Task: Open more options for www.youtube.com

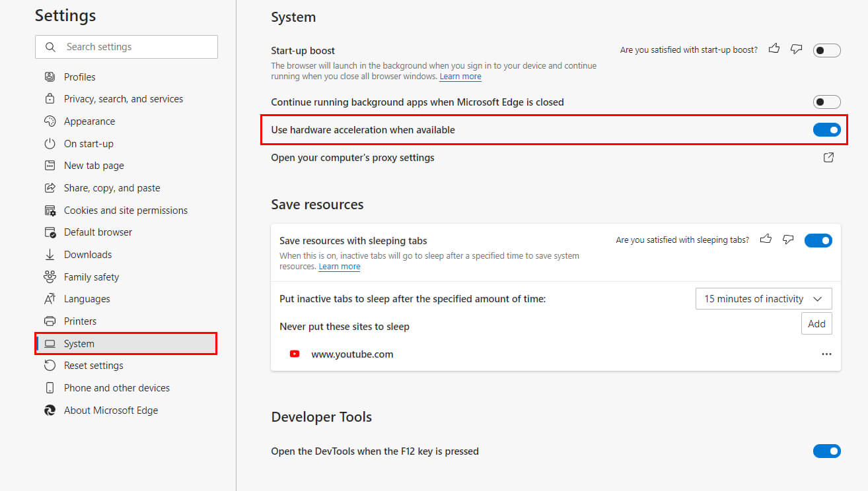Action: [826, 354]
